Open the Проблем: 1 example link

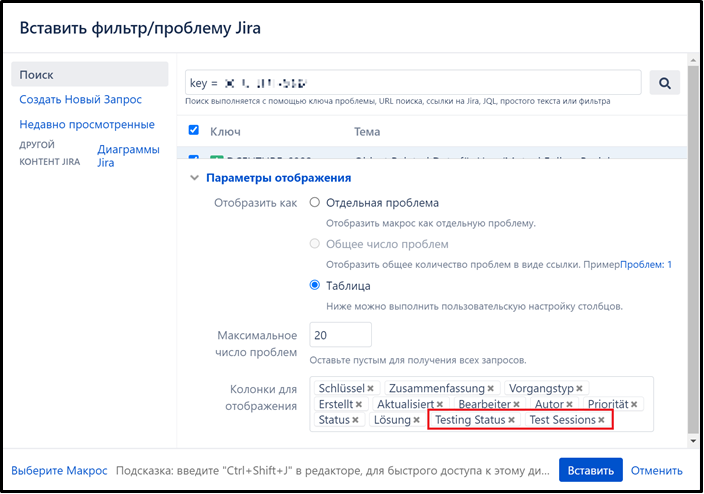point(646,265)
